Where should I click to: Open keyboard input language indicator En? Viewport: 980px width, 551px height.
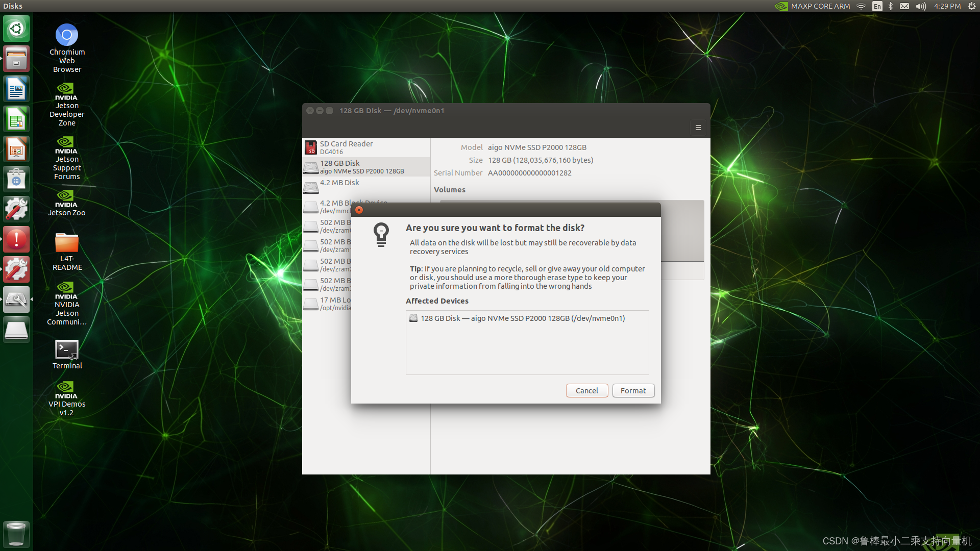point(877,6)
